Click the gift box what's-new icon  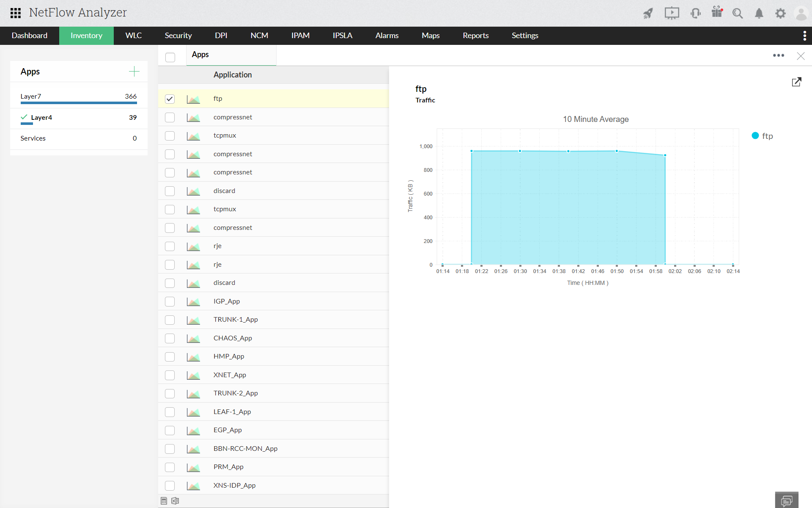pyautogui.click(x=717, y=12)
